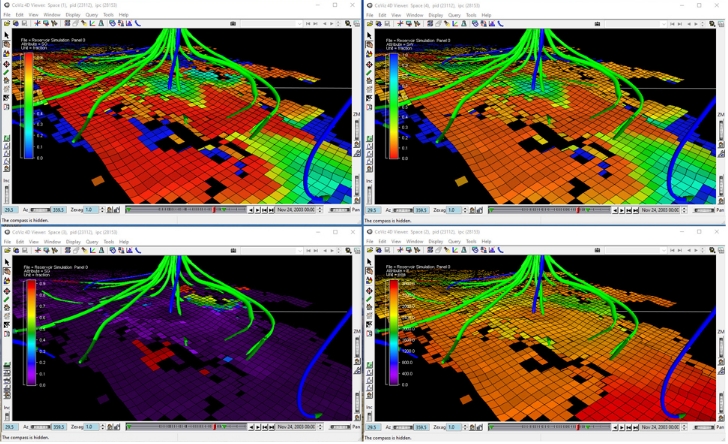The image size is (728, 444).
Task: Open Tools menu in Space (3) window
Action: [x=108, y=242]
